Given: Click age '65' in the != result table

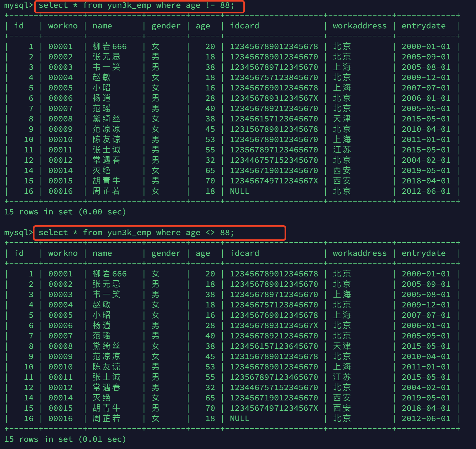Looking at the screenshot, I should tap(210, 171).
